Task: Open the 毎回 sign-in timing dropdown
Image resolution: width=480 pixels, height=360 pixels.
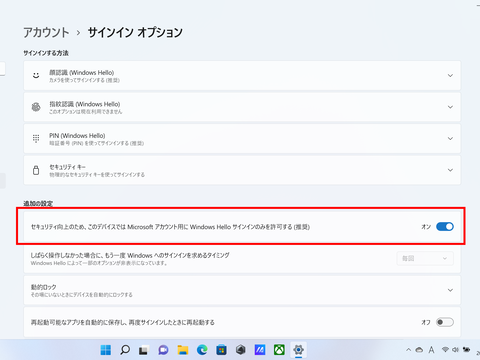Action: [x=425, y=258]
